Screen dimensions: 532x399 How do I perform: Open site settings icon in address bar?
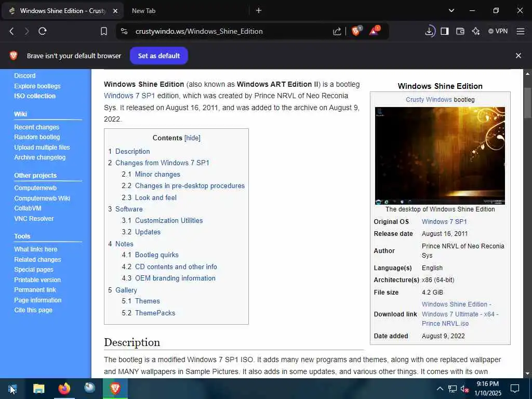(124, 31)
